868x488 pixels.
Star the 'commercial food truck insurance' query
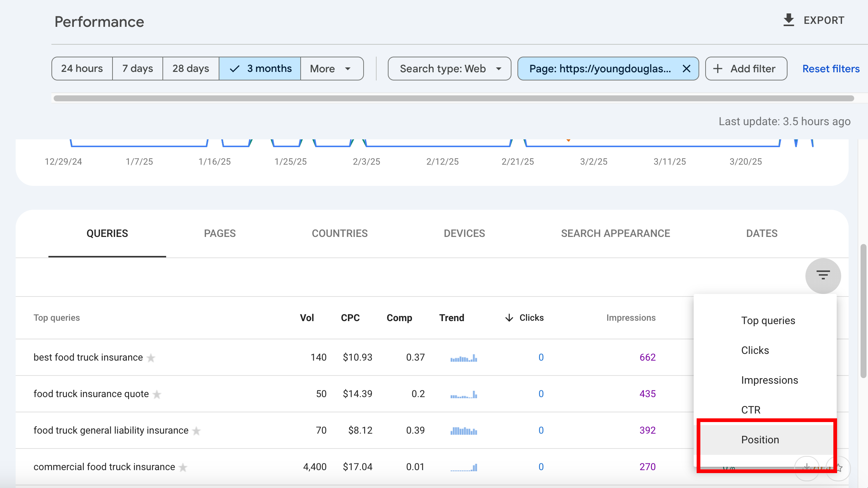click(183, 467)
